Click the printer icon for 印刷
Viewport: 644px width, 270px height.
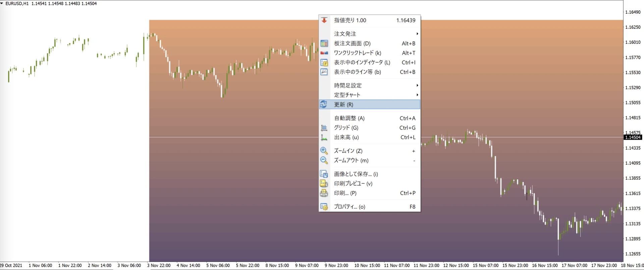coord(324,193)
